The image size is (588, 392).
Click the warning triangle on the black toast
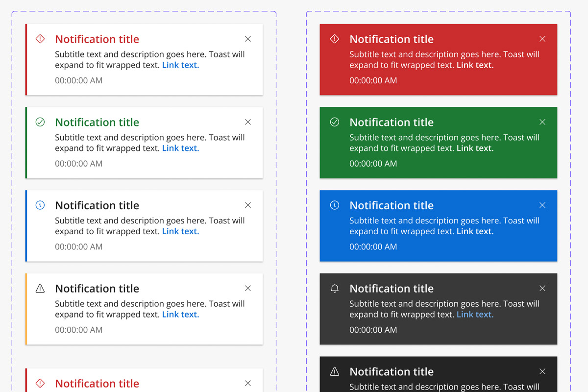click(335, 372)
